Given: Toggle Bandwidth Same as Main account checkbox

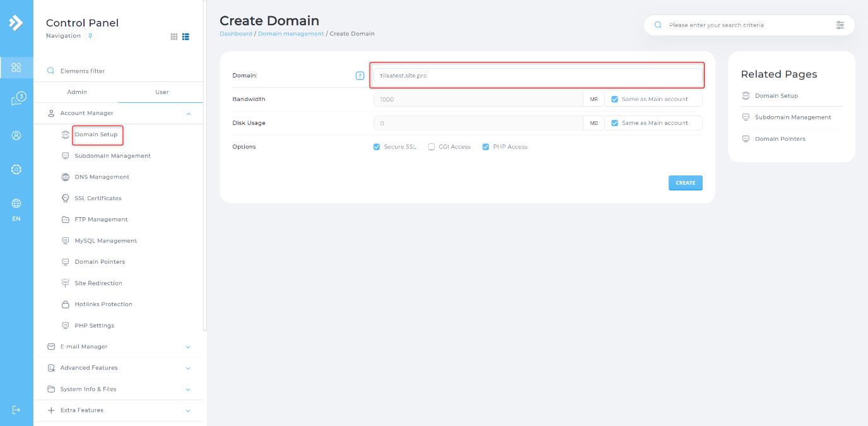Looking at the screenshot, I should point(614,99).
